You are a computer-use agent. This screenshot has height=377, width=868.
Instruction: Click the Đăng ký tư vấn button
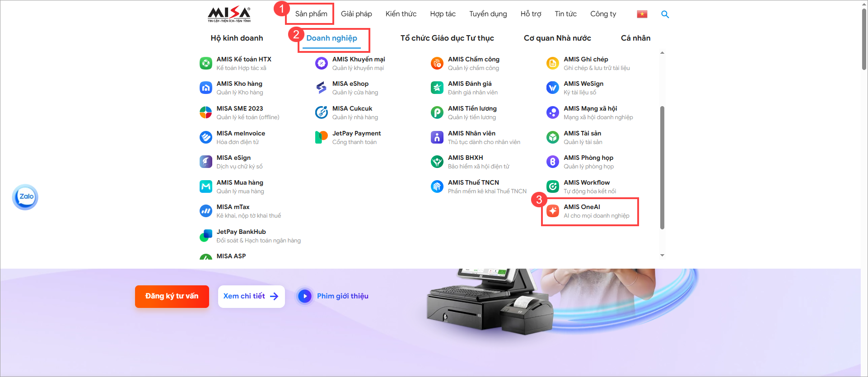click(x=172, y=296)
